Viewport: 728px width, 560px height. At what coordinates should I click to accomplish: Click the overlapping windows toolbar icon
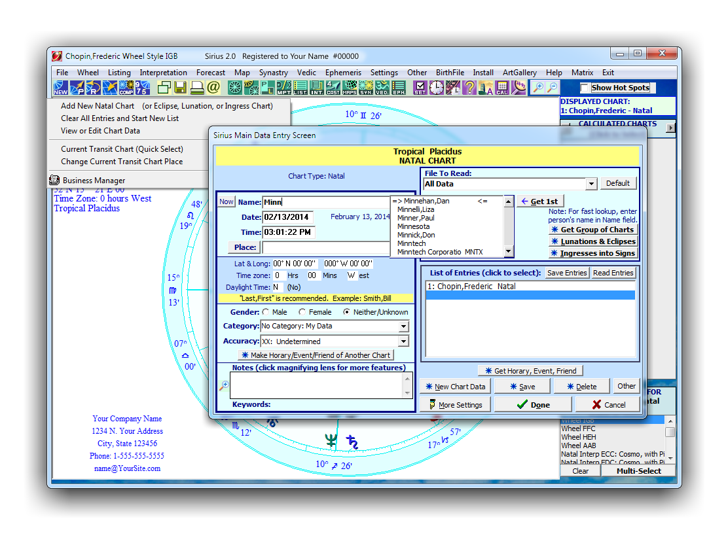tap(164, 88)
